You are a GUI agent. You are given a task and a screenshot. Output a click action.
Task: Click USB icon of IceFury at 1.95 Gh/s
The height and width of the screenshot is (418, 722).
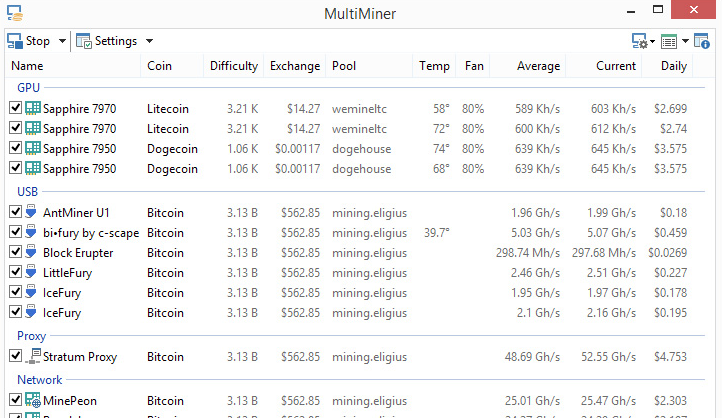coord(31,291)
